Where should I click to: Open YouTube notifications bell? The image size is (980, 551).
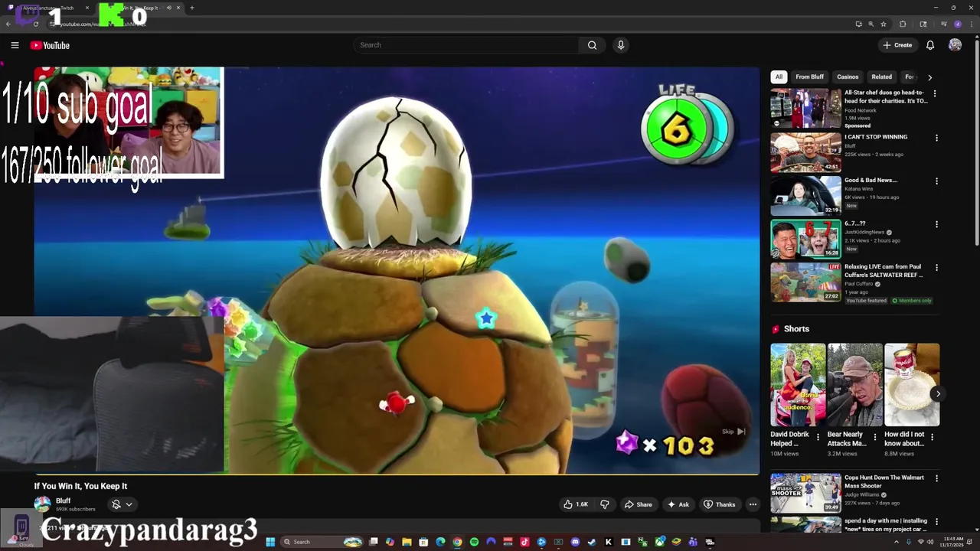pos(930,45)
